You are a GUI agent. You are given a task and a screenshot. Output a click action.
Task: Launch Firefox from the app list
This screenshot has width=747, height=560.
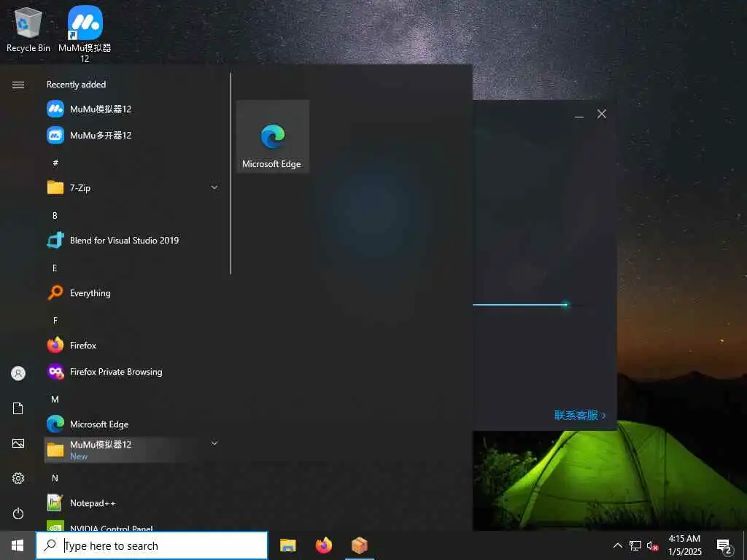(x=131, y=345)
